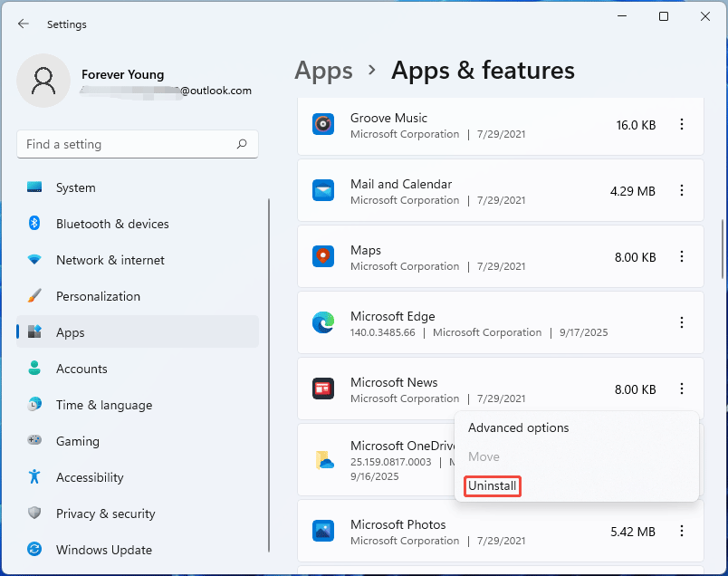728x576 pixels.
Task: Open Bluetooth & devices settings
Action: (x=112, y=224)
